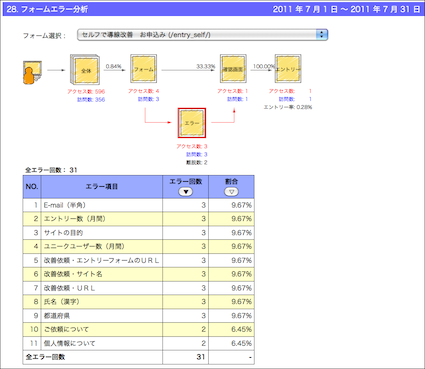
Task: Select row 改善依頼・サイト名
Action: [x=138, y=274]
